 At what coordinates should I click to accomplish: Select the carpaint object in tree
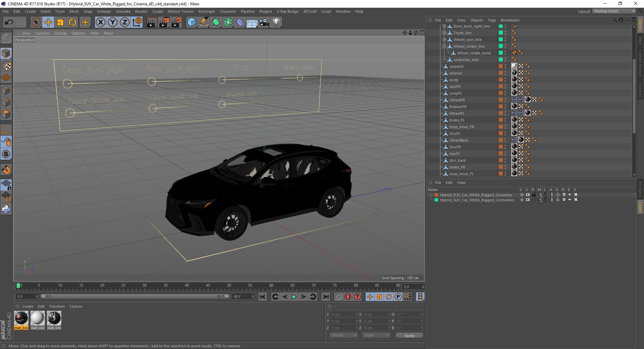pos(456,66)
